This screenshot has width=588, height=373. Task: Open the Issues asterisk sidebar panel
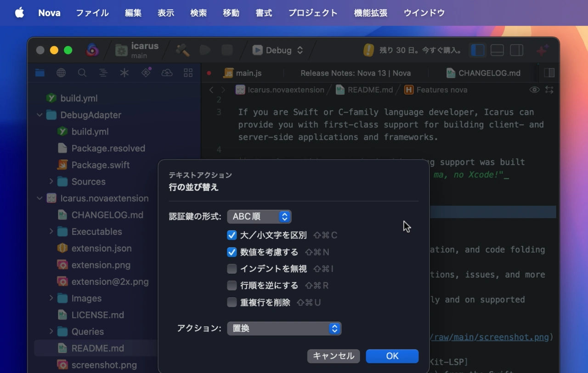[125, 72]
